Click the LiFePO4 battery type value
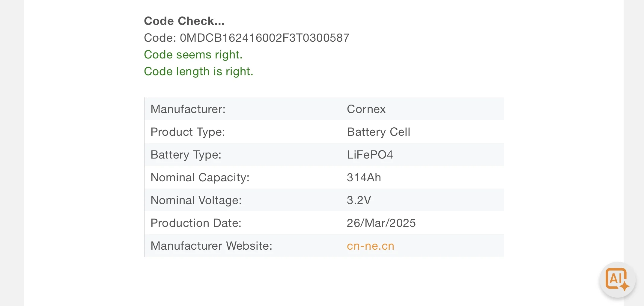Viewport: 644px width, 306px height. (370, 155)
